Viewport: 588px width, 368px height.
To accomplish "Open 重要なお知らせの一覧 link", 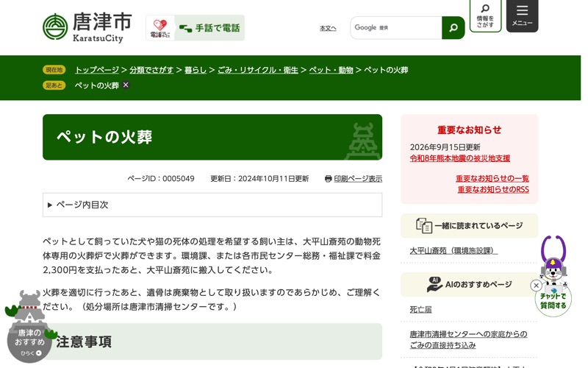I will click(492, 178).
